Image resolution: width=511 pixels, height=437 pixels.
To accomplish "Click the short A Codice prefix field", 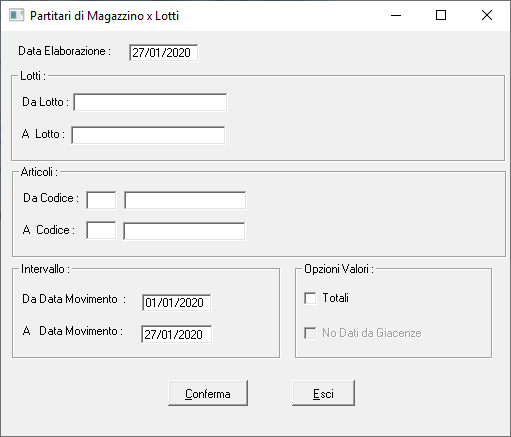I will 101,230.
